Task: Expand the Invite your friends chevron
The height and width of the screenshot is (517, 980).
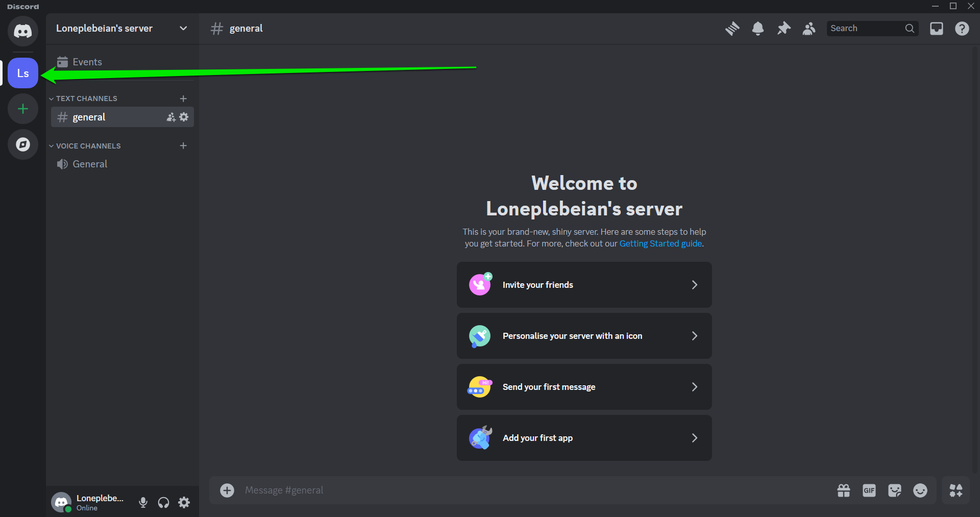Action: [694, 285]
